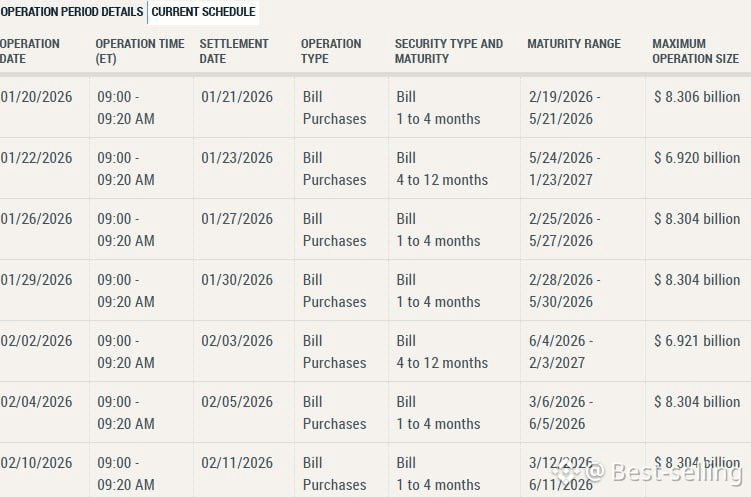This screenshot has width=751, height=497.
Task: Click maturity range 5/24/2026 - 1/23/2027
Action: point(565,169)
